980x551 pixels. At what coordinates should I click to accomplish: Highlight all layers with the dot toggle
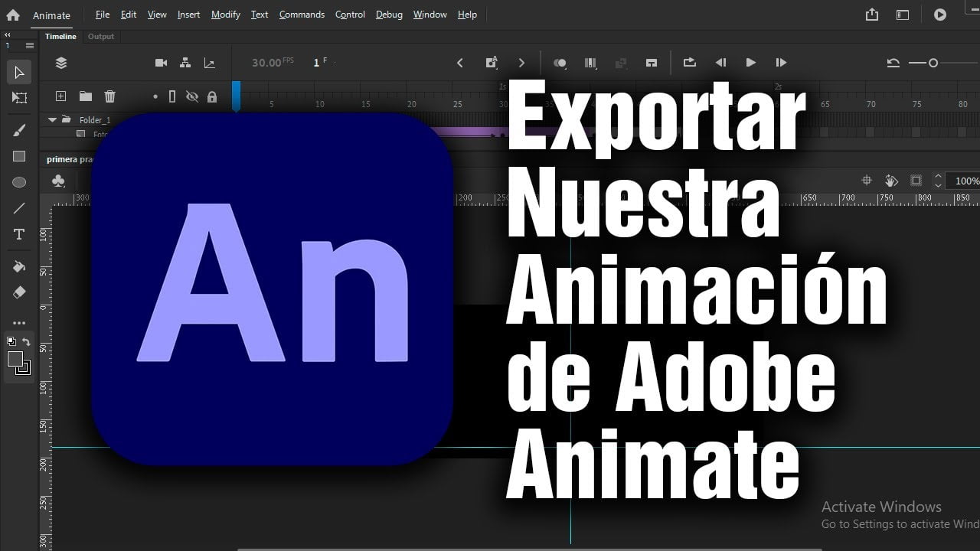coord(155,96)
